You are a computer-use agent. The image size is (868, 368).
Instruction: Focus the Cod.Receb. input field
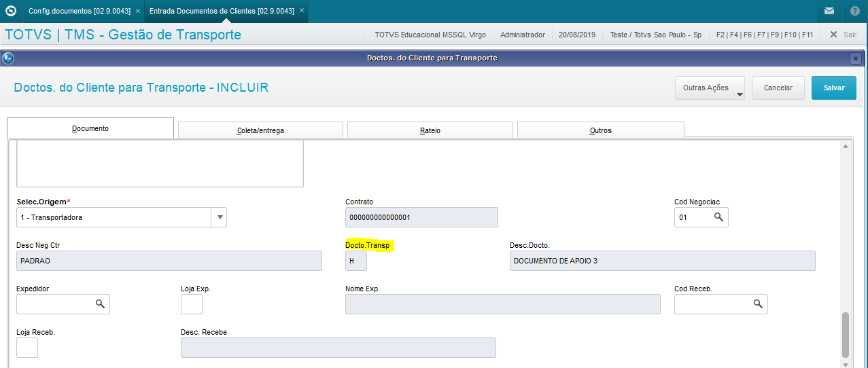[721, 304]
